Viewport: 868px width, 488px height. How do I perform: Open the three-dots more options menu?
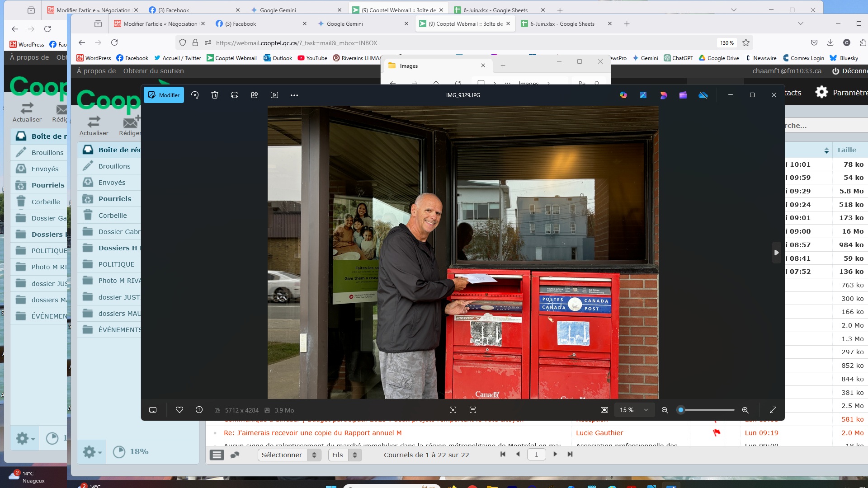294,95
